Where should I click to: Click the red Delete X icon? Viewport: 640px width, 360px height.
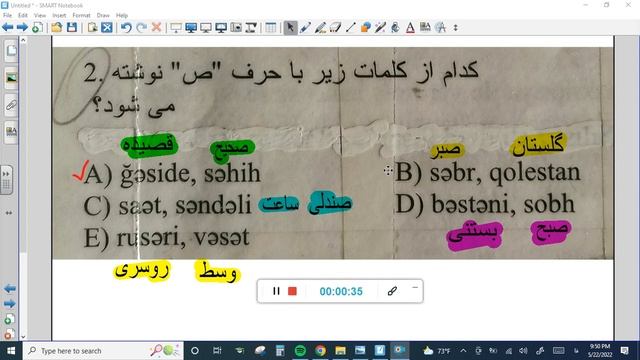(x=156, y=27)
